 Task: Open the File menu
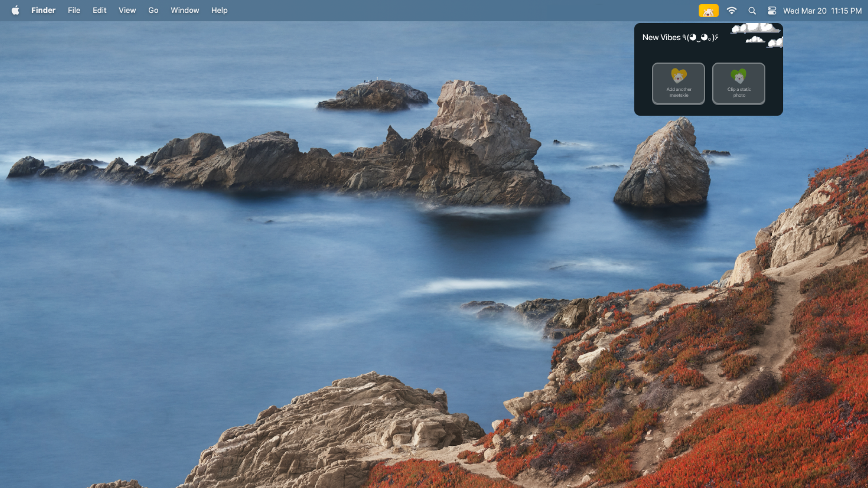tap(74, 10)
